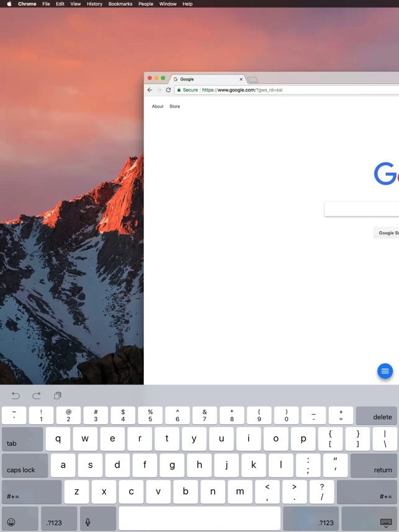Tap the left #+= symbols key
The height and width of the screenshot is (532, 399).
tap(32, 492)
